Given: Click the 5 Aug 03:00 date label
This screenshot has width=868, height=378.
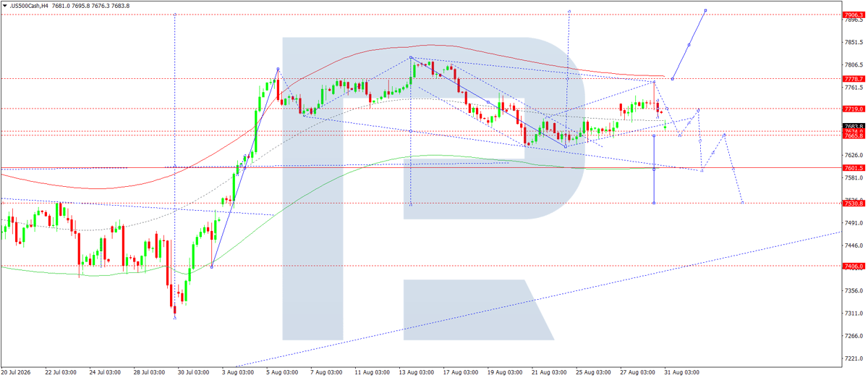Looking at the screenshot, I should tap(282, 372).
